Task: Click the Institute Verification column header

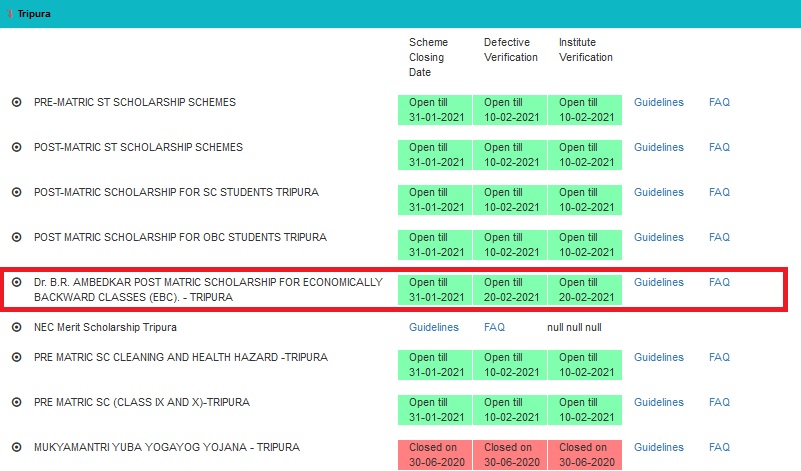Action: 585,50
